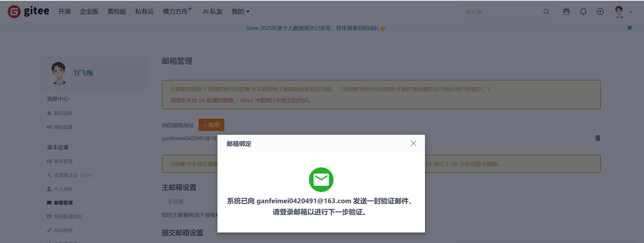Click the 邮箱绑定 dialog title
The width and height of the screenshot is (644, 243).
[239, 144]
